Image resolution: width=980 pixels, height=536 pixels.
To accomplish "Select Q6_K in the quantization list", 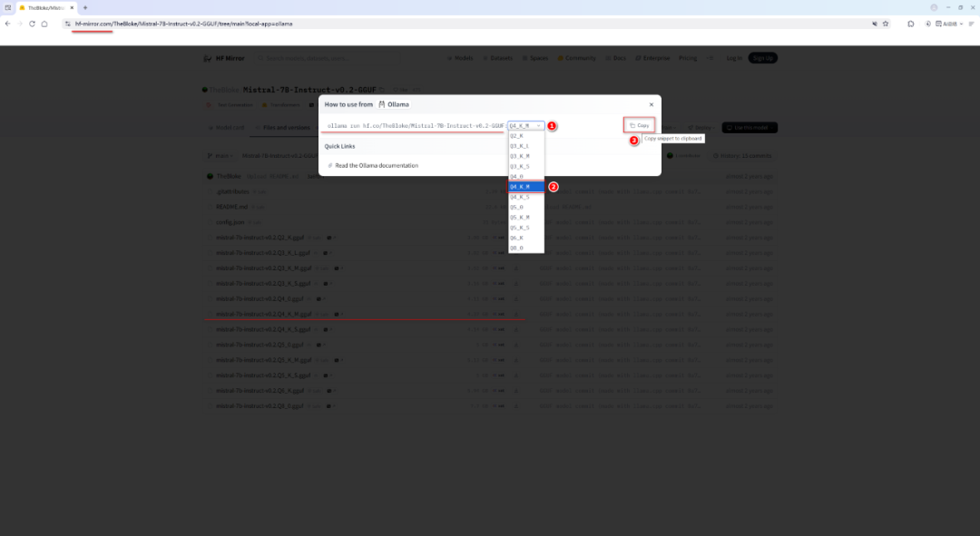I will [x=525, y=238].
